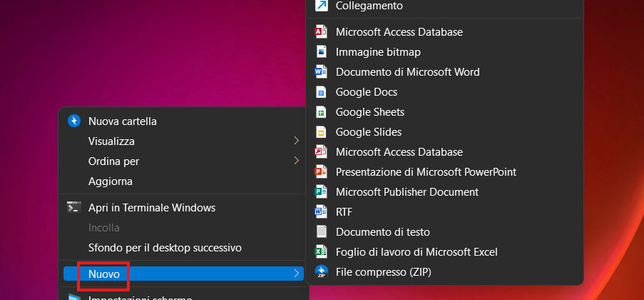Click the PowerPoint presentation icon

pyautogui.click(x=321, y=172)
